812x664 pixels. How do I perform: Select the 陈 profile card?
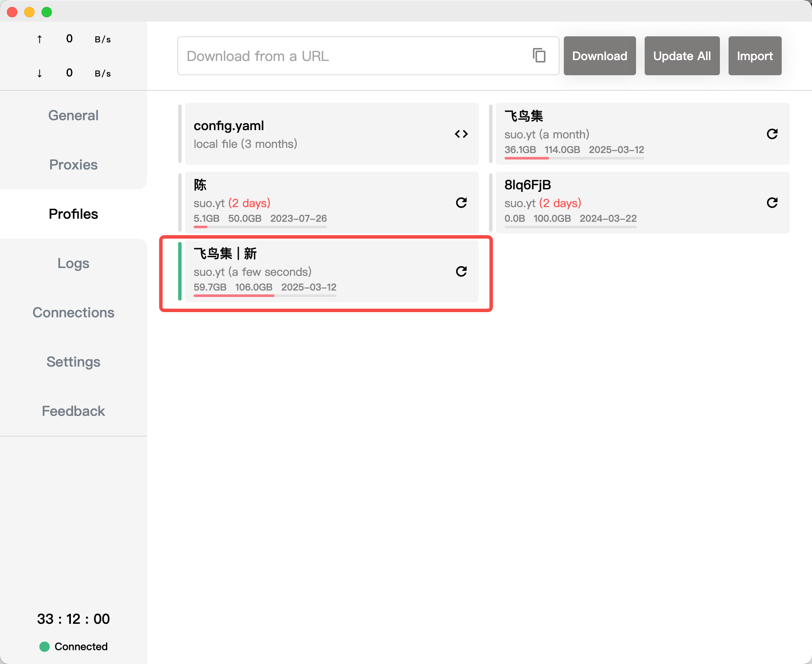point(332,202)
